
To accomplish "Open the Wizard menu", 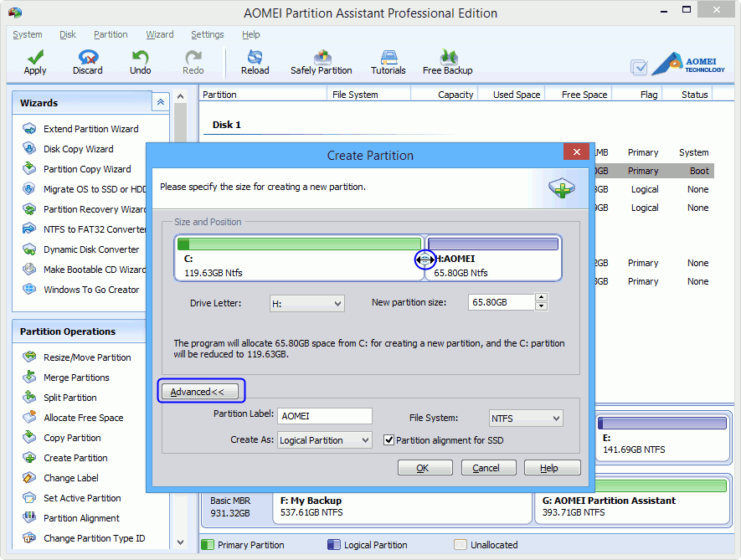I will [x=160, y=34].
